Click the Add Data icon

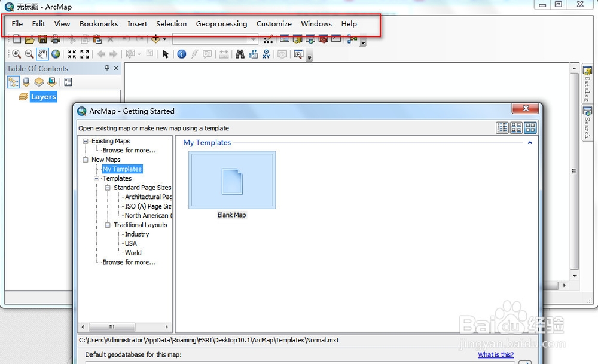click(155, 39)
